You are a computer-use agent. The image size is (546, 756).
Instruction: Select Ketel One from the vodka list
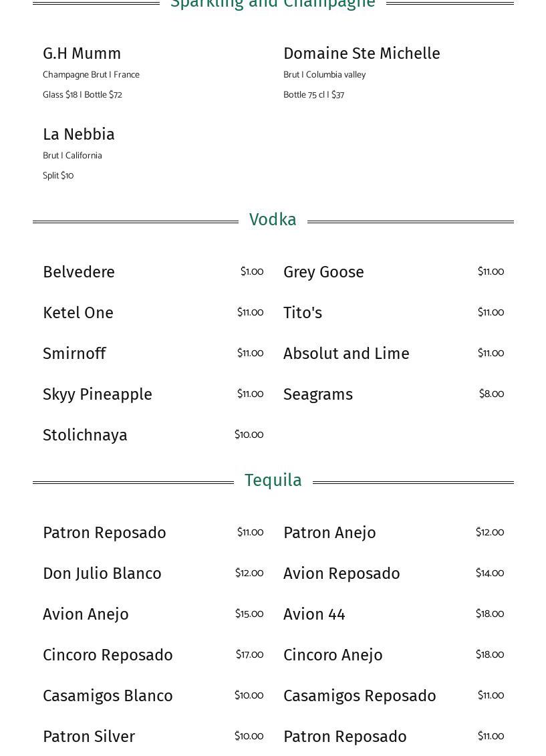click(x=78, y=313)
